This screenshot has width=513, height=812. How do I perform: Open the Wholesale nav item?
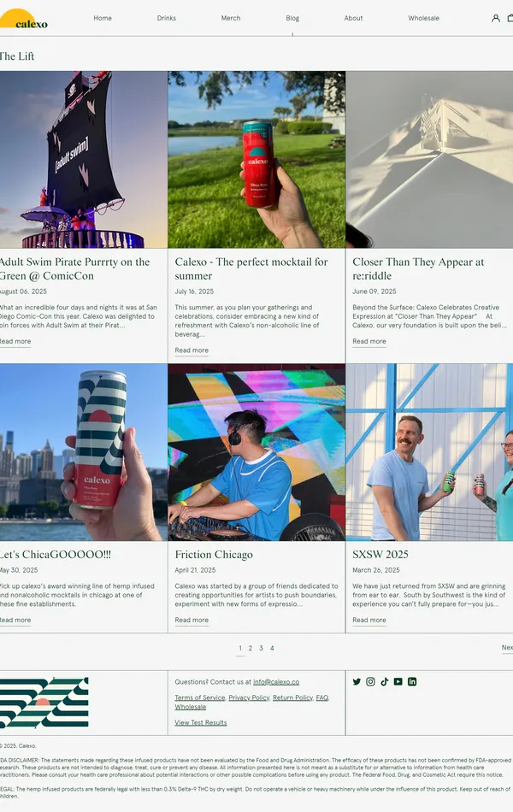423,18
